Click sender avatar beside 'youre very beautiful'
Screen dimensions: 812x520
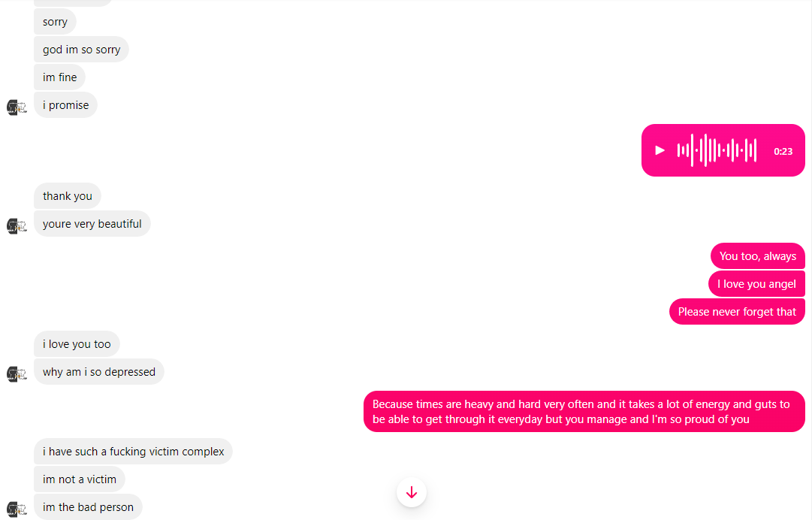pyautogui.click(x=17, y=226)
